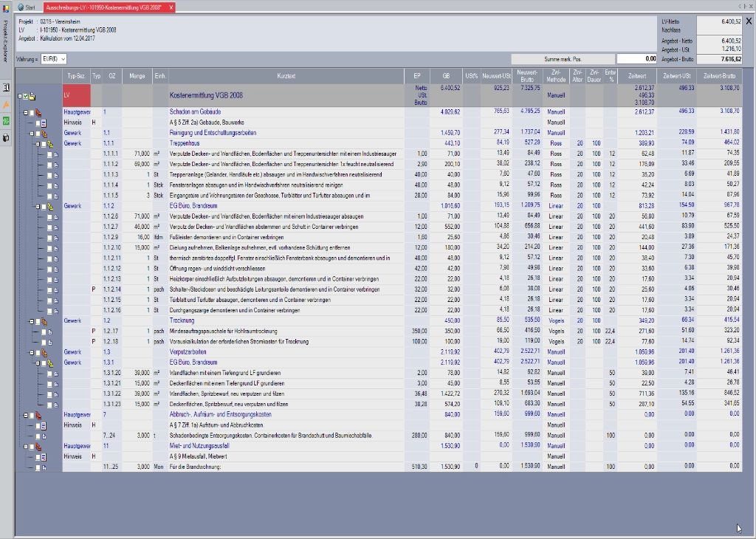Image resolution: width=756 pixels, height=539 pixels.
Task: Select the LV root folder icon in tree
Action: [x=32, y=96]
